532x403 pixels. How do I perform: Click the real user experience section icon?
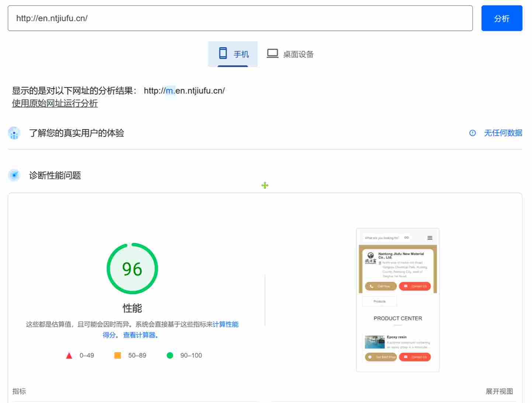[14, 133]
